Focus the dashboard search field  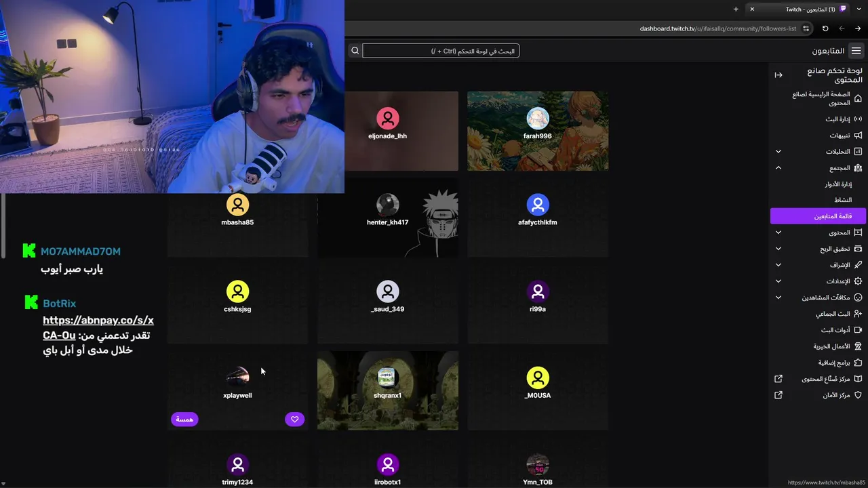click(x=441, y=51)
